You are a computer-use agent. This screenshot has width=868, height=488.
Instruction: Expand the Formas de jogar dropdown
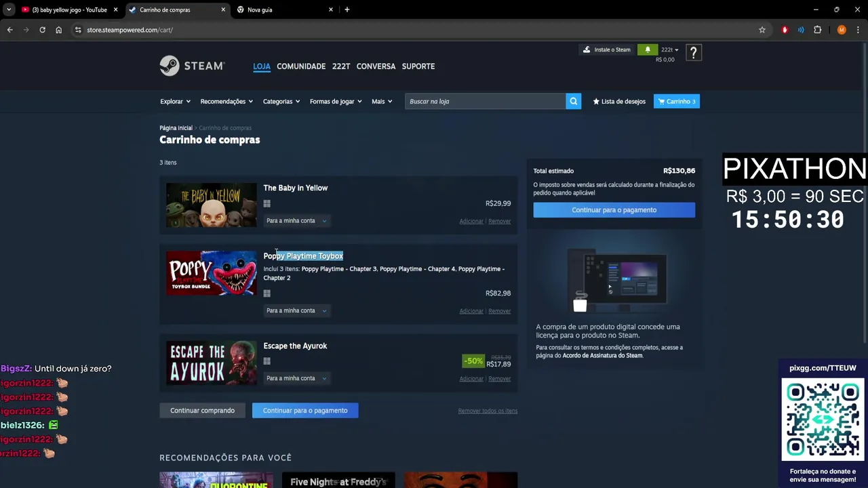[336, 101]
